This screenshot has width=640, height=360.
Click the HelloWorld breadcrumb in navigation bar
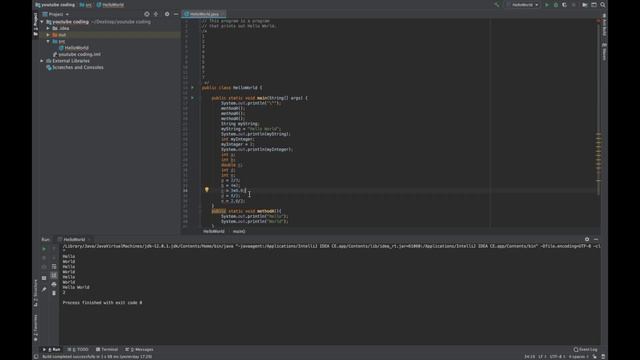110,5
